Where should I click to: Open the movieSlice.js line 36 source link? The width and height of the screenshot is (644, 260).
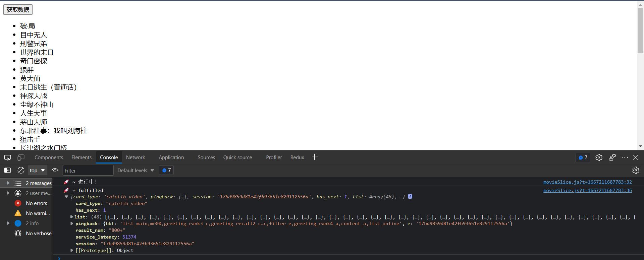(587, 190)
